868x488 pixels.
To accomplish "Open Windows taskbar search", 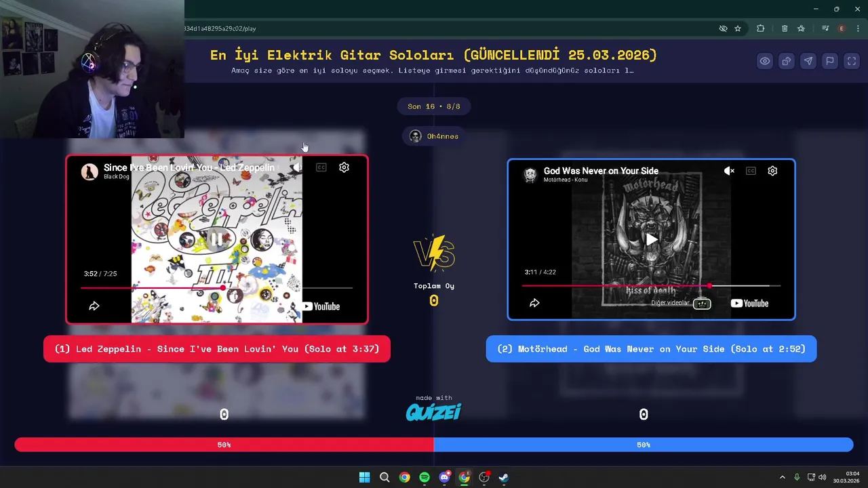I will click(384, 477).
